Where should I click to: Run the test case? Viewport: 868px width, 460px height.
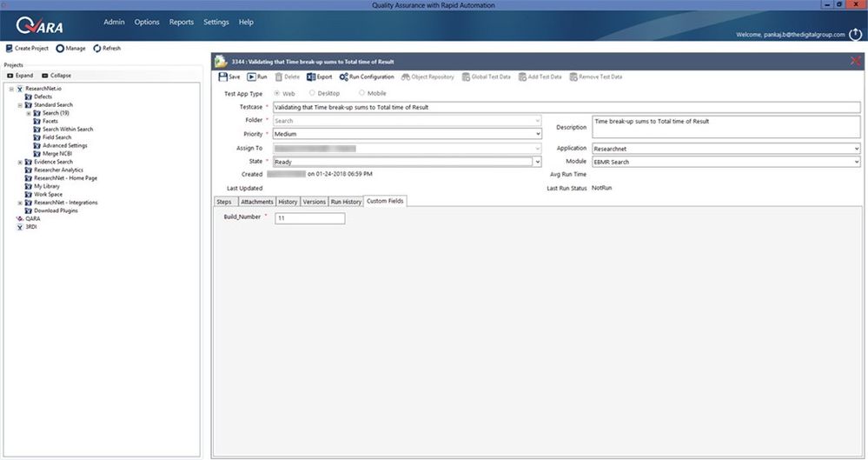257,77
